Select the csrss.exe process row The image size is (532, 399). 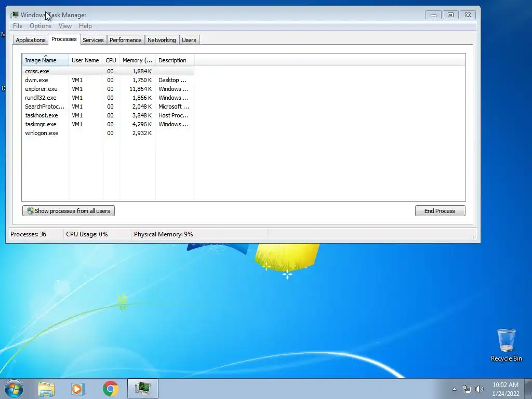(108, 71)
